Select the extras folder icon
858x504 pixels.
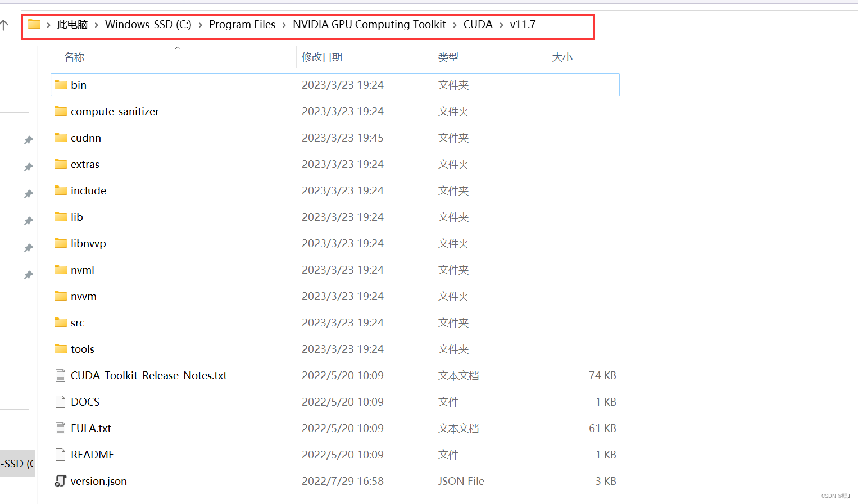tap(61, 164)
